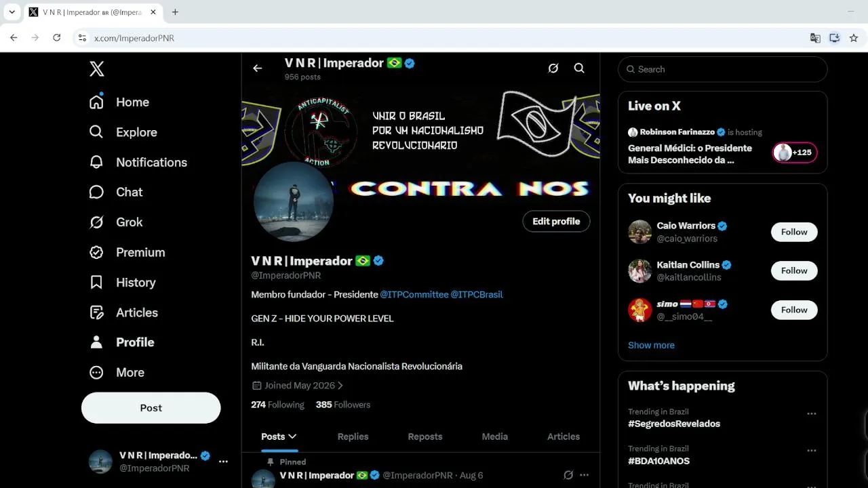
Task: Go back using profile header arrow
Action: click(257, 68)
